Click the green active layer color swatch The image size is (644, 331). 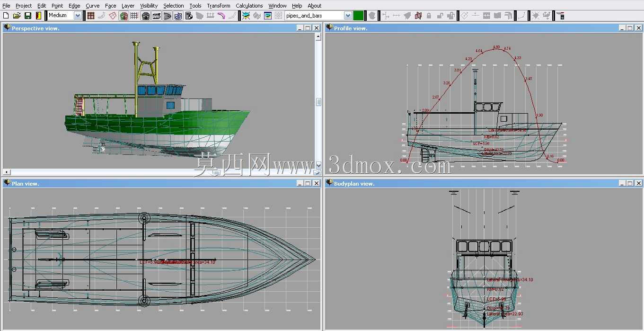pos(358,16)
